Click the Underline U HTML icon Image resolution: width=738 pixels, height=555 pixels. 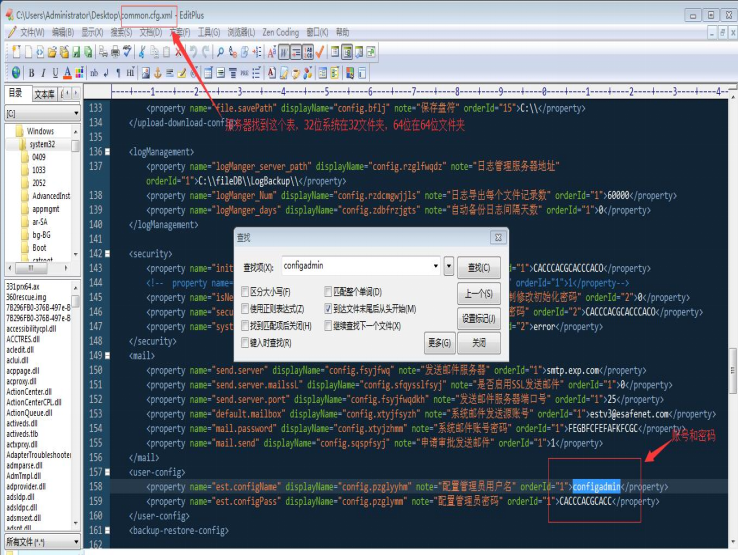55,72
